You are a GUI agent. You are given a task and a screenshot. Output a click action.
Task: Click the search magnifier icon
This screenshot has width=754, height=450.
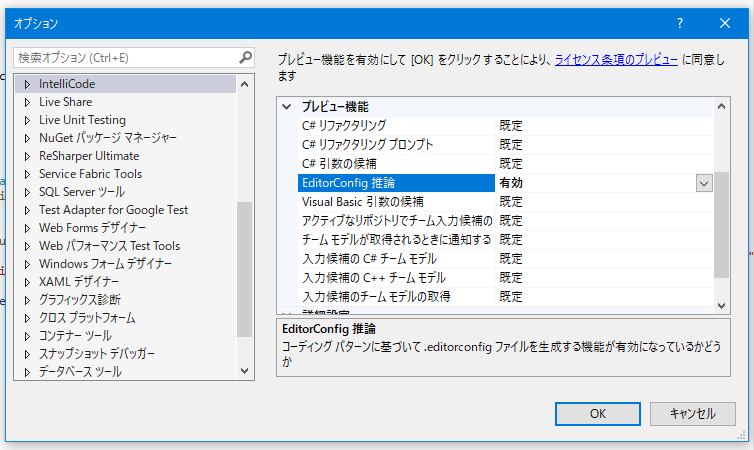point(245,58)
